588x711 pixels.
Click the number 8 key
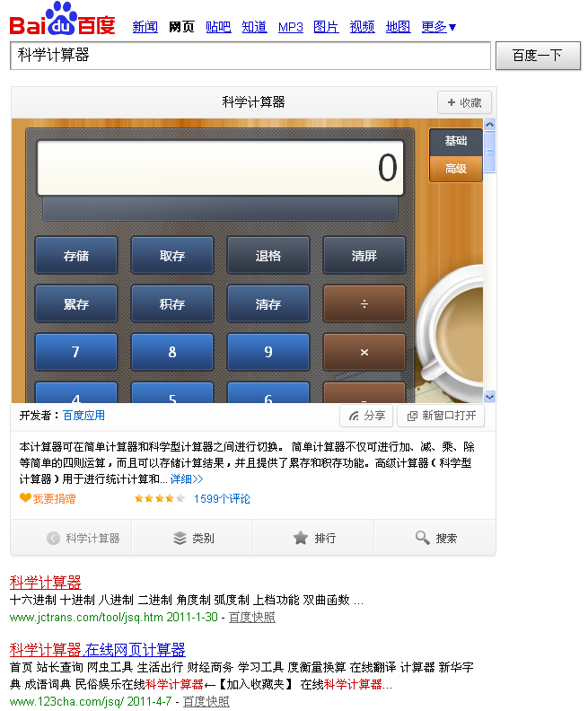pyautogui.click(x=172, y=352)
